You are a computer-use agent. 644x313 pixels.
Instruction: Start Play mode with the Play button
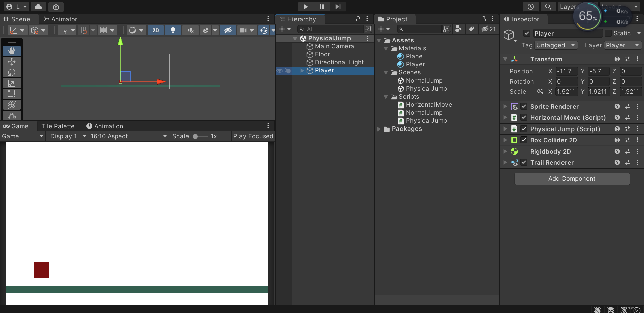[305, 7]
